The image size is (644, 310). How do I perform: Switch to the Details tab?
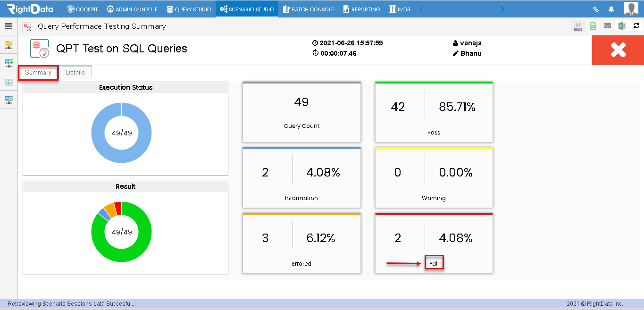pos(75,72)
